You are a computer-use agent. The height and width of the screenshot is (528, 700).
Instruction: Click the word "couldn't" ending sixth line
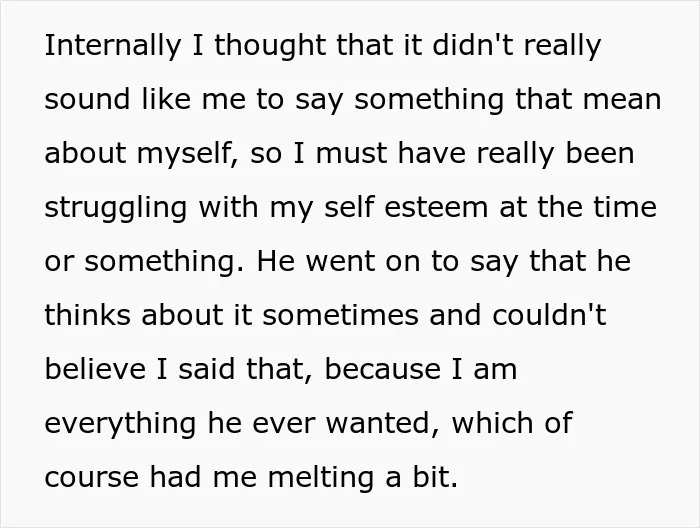550,315
